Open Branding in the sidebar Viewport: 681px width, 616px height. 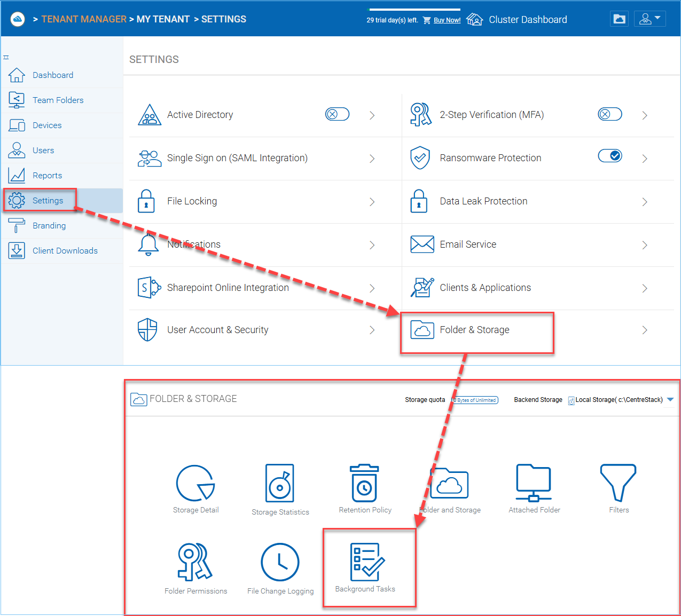coord(49,226)
